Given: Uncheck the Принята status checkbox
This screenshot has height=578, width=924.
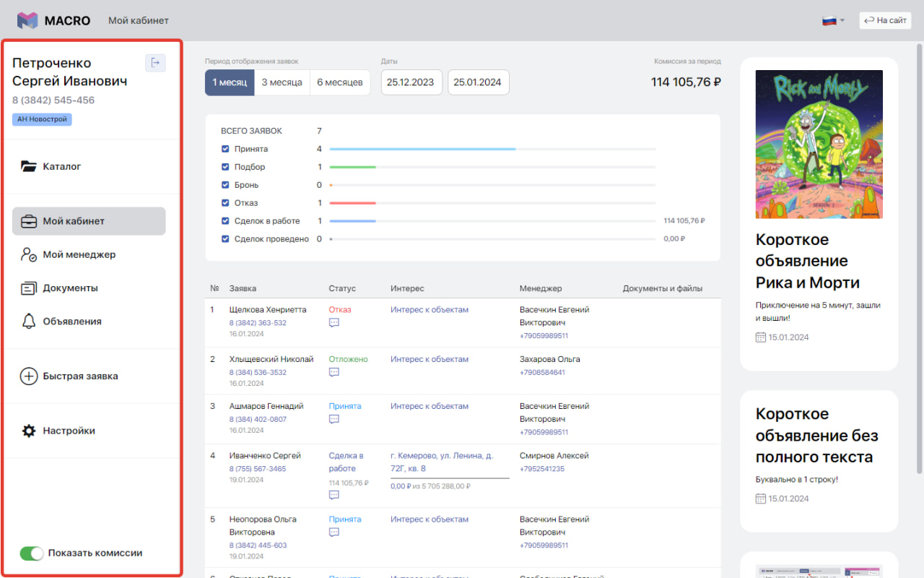Looking at the screenshot, I should (225, 149).
